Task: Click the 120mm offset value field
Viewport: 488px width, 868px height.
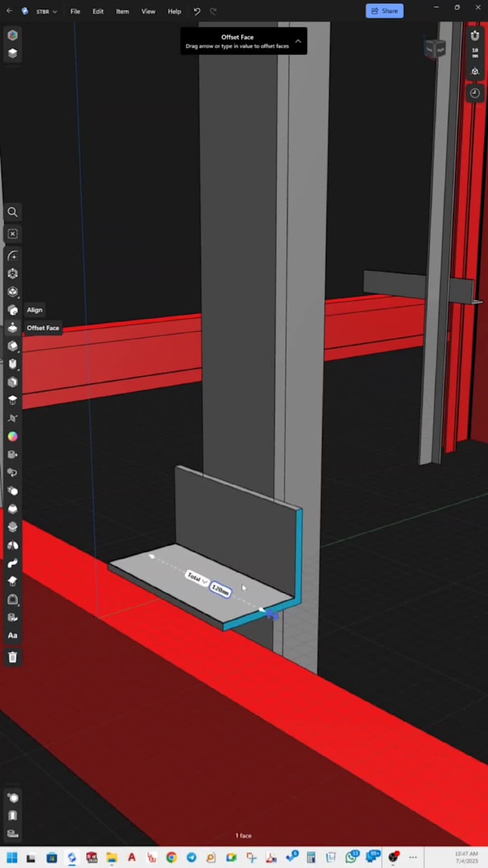Action: click(x=220, y=590)
